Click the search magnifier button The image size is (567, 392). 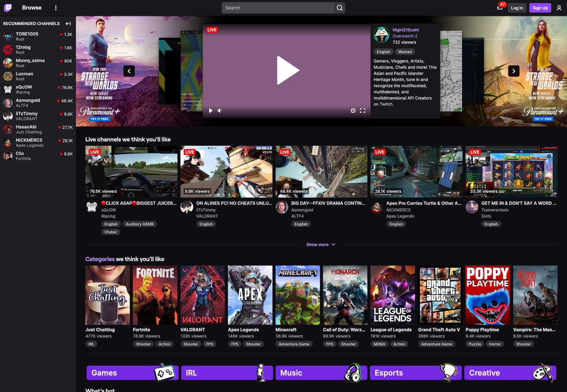pyautogui.click(x=340, y=8)
